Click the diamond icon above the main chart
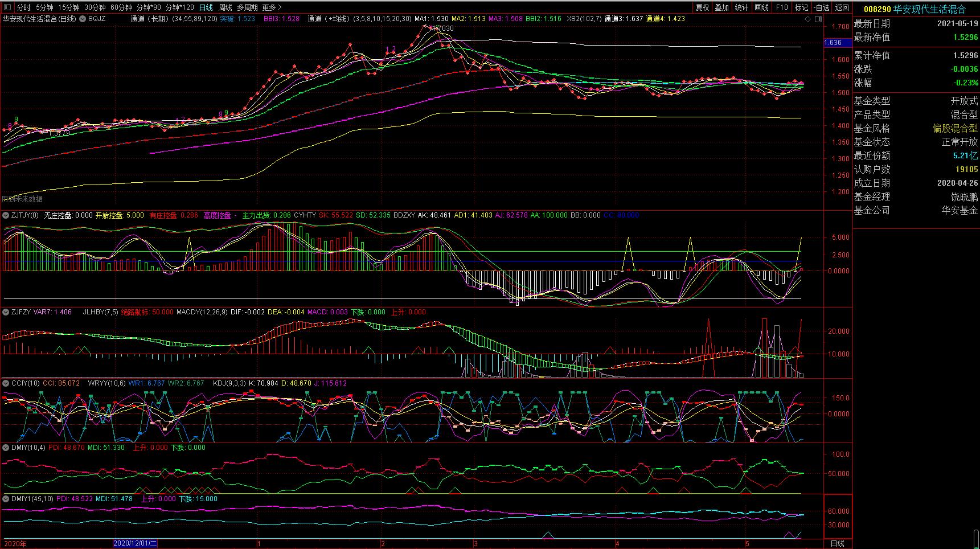This screenshot has height=549, width=980. point(808,19)
